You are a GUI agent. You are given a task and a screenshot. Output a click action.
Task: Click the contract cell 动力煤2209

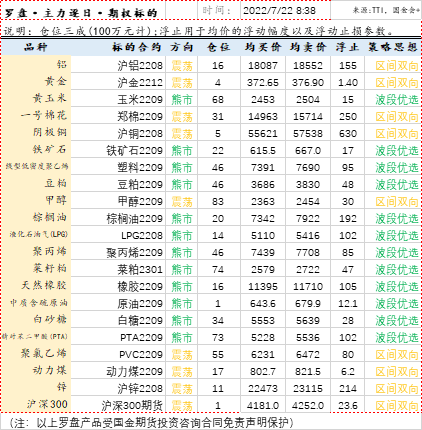135,372
